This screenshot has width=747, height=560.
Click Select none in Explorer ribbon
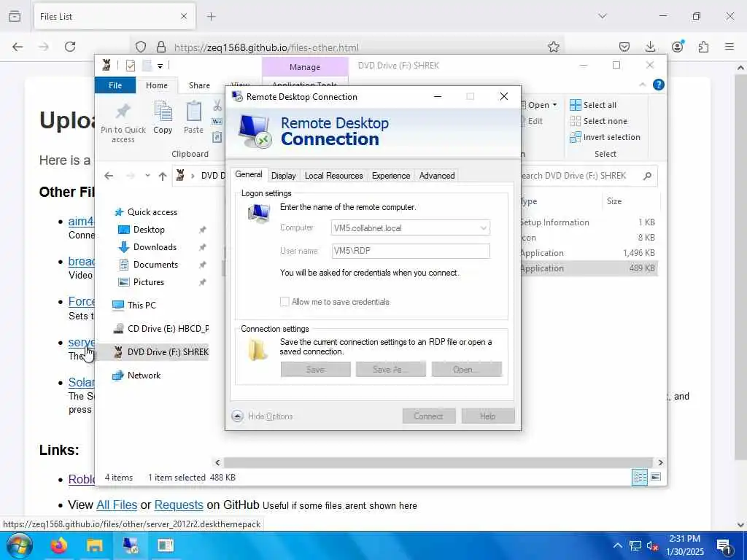click(x=598, y=121)
